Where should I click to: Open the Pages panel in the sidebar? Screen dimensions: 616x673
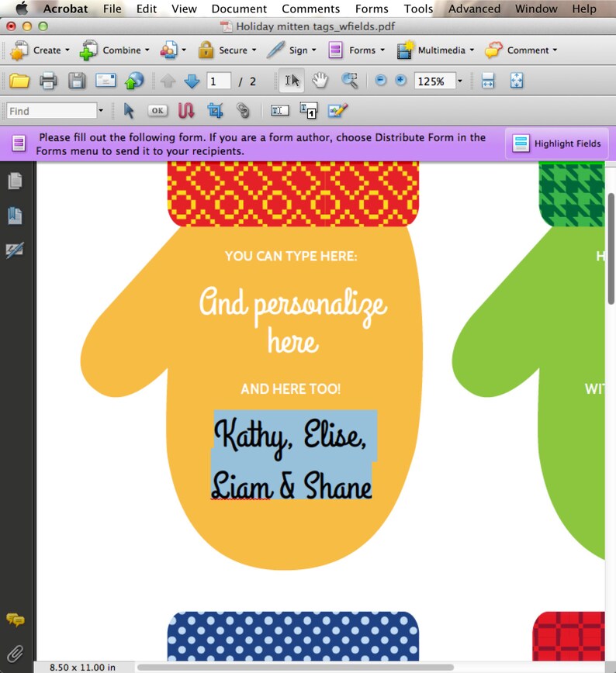15,181
